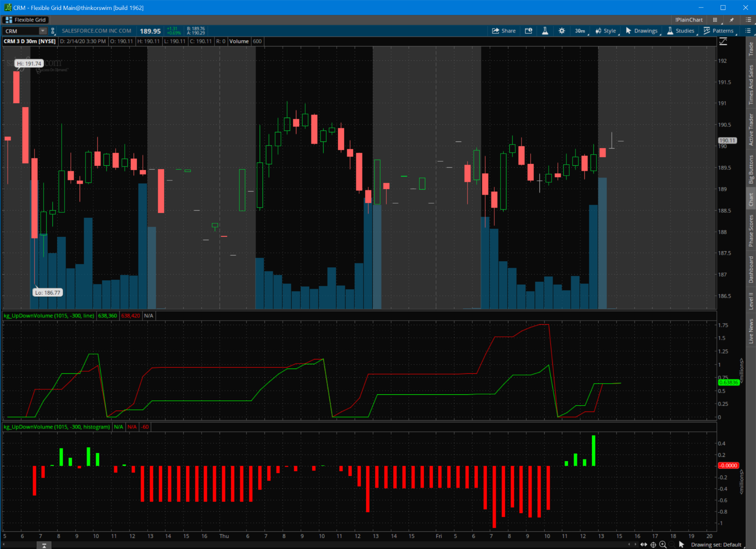
Task: Open the Dashboard side tab
Action: (x=751, y=269)
